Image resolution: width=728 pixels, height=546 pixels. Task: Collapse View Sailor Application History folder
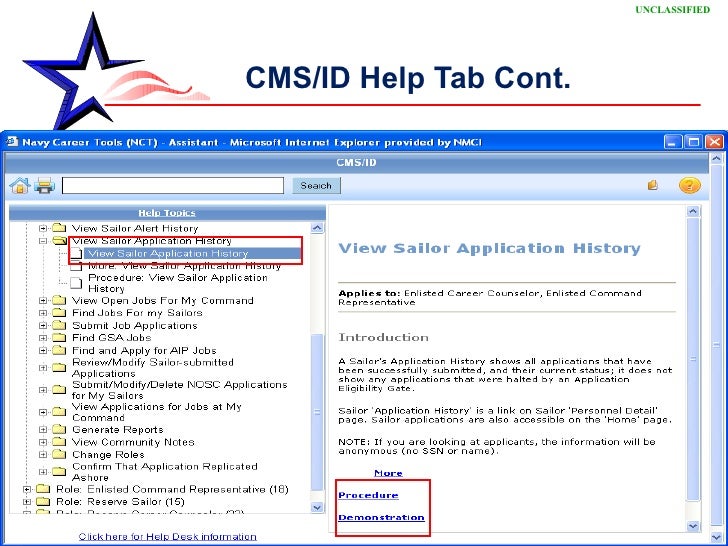click(x=43, y=241)
